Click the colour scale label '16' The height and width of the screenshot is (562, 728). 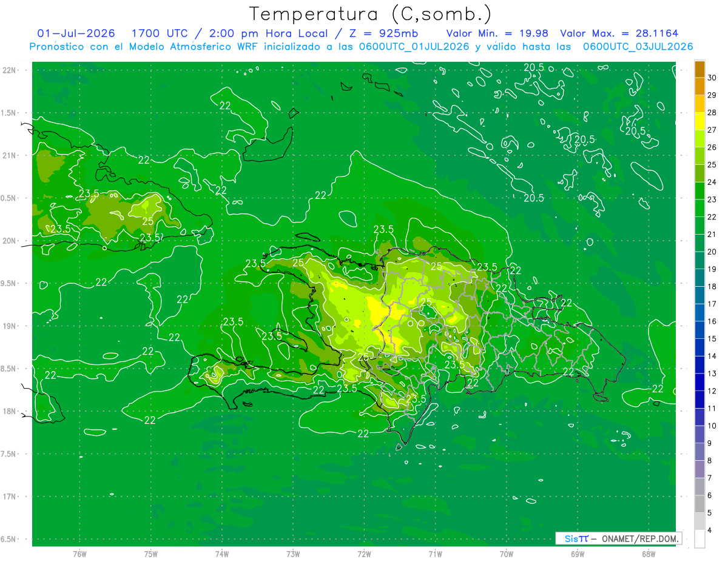712,321
